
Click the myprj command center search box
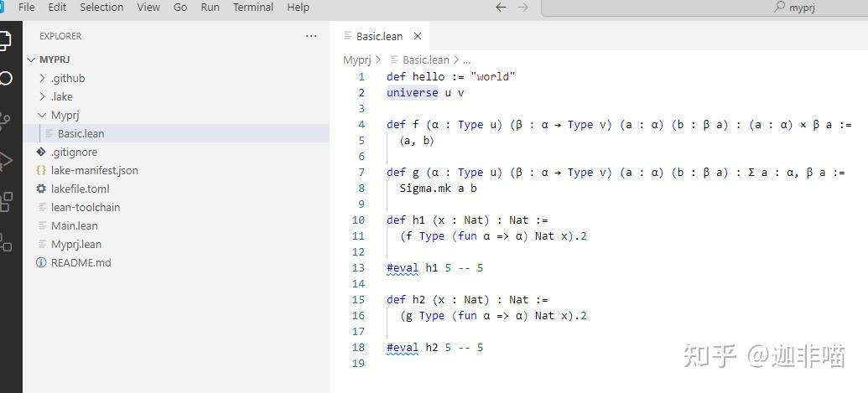coord(704,8)
